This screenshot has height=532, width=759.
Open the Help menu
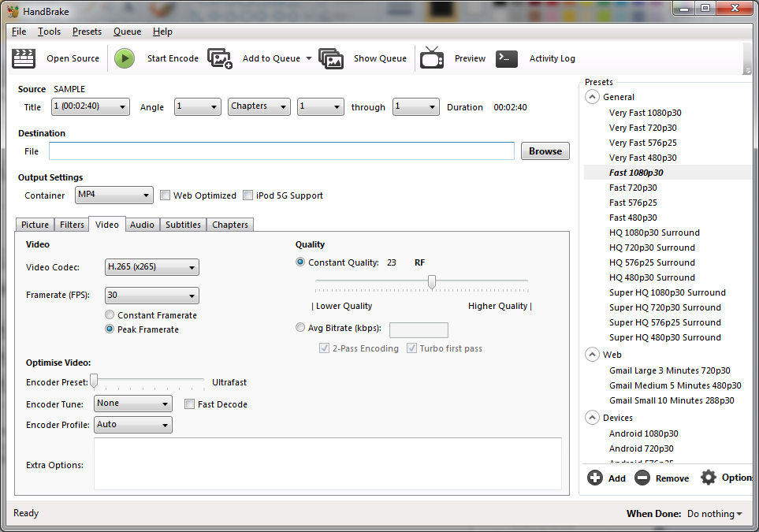click(x=162, y=32)
